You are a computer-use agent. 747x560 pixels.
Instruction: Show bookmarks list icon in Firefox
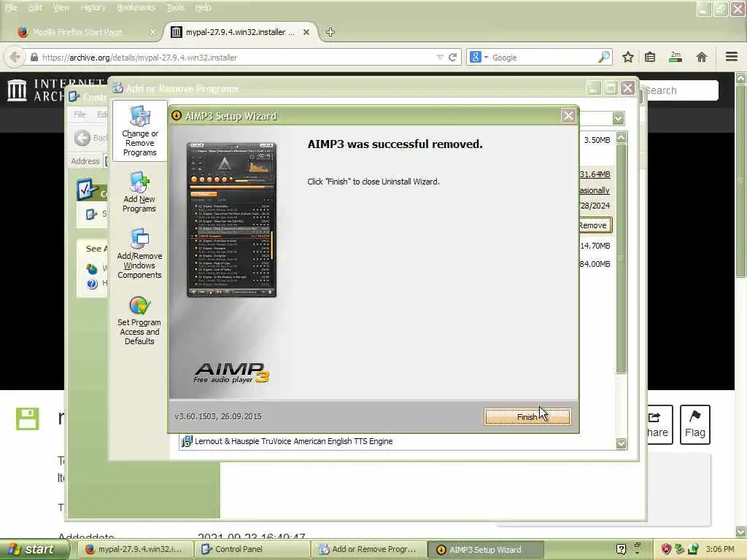pyautogui.click(x=650, y=57)
